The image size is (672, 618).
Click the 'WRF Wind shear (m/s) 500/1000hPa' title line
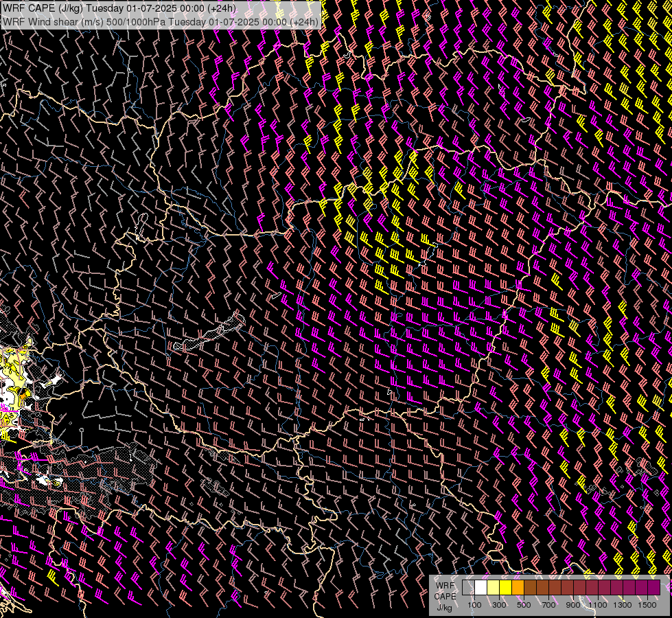pyautogui.click(x=161, y=22)
